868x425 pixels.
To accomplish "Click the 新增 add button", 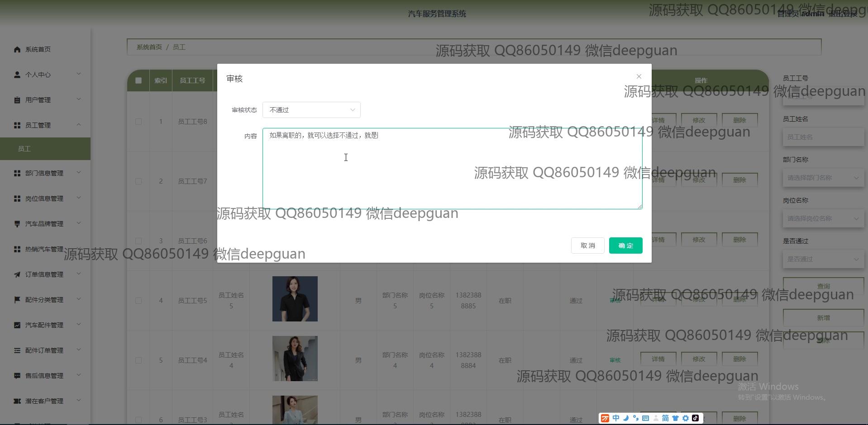I will pyautogui.click(x=823, y=318).
